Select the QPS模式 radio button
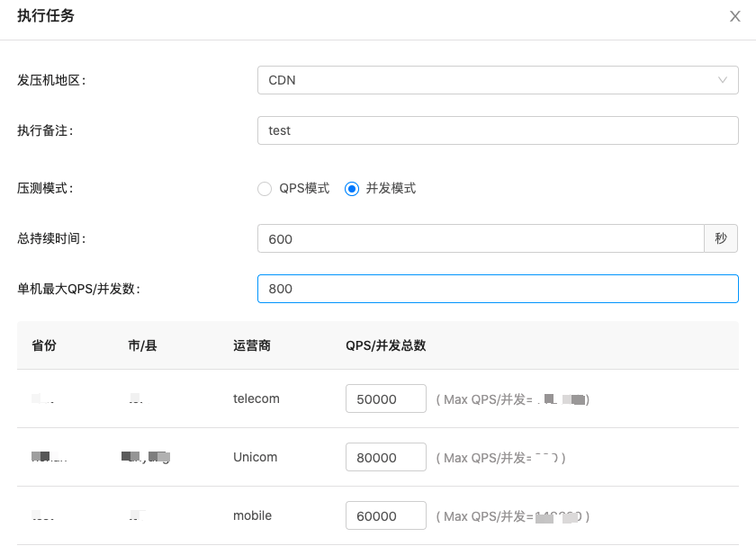Image resolution: width=756 pixels, height=555 pixels. coord(265,189)
